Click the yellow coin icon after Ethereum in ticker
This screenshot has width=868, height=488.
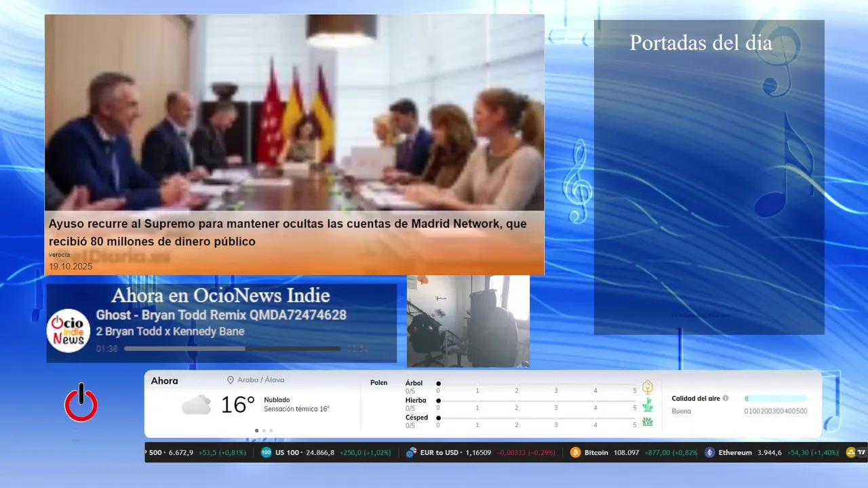(x=850, y=453)
